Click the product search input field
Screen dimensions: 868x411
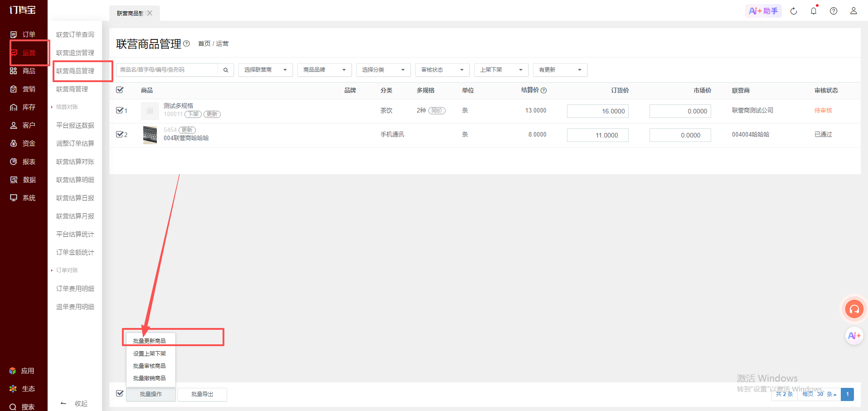coord(167,70)
